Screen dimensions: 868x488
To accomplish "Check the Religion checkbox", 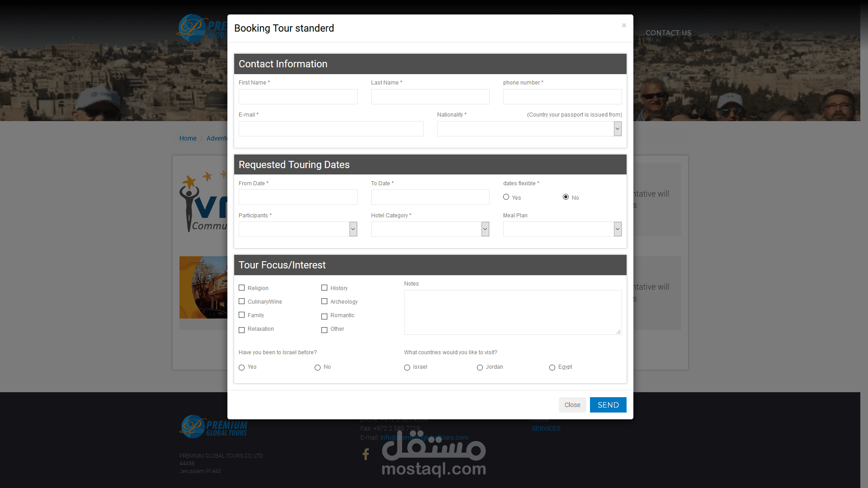I will point(242,288).
